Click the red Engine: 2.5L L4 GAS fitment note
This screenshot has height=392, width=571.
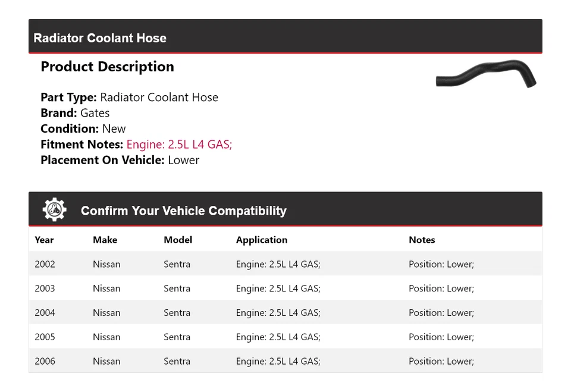click(x=179, y=145)
